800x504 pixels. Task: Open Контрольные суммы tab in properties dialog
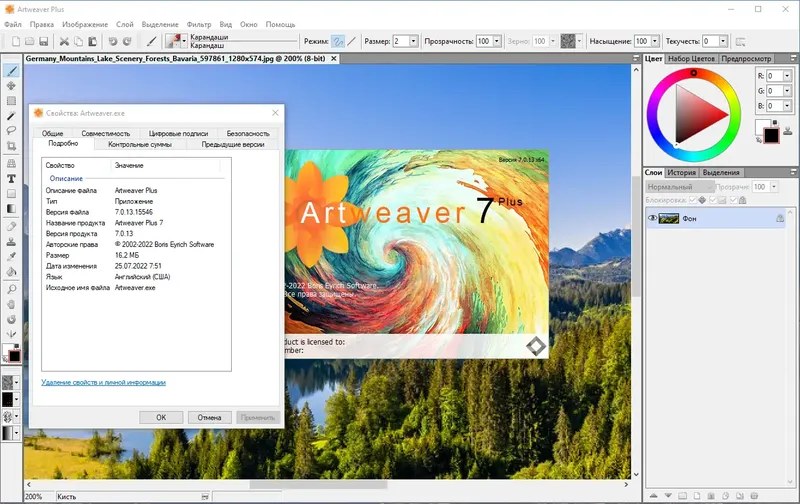tap(140, 144)
